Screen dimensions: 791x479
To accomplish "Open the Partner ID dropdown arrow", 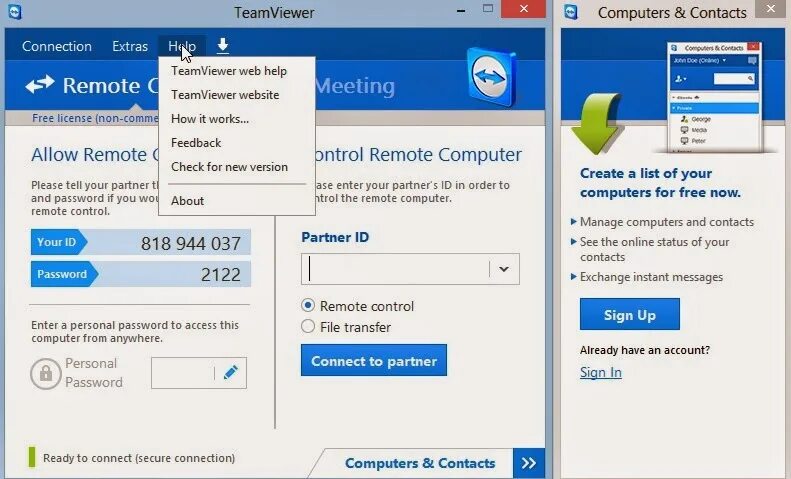I will point(503,269).
